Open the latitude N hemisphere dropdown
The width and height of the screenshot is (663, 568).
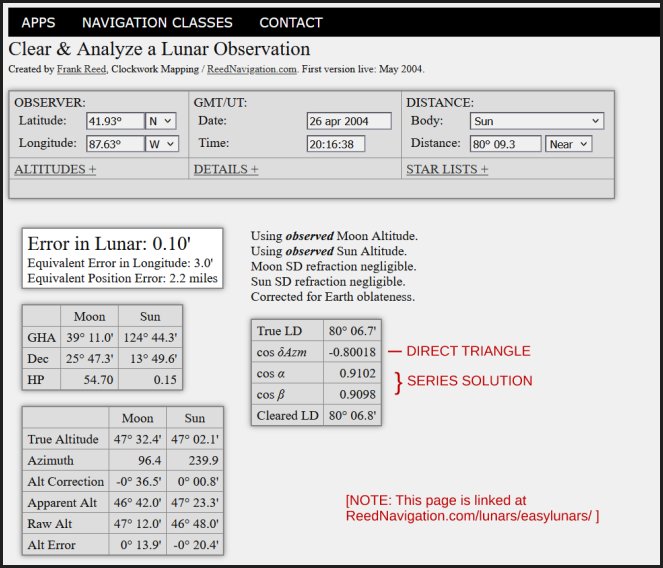point(162,121)
